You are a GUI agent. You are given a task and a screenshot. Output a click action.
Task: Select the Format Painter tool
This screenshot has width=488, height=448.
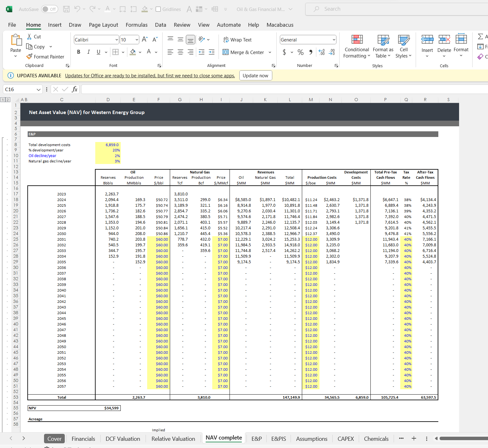(46, 57)
